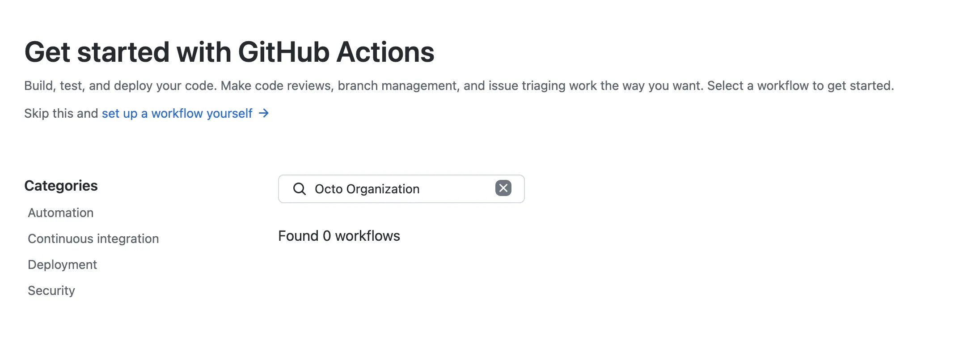980x358 pixels.
Task: Click the arrow icon after workflow link
Action: click(264, 113)
